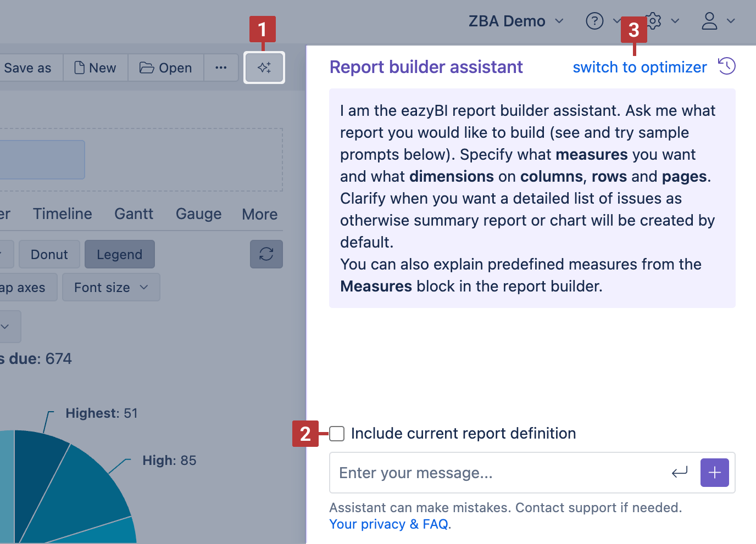
Task: Open the Your privacy & FAQ link
Action: coord(387,524)
